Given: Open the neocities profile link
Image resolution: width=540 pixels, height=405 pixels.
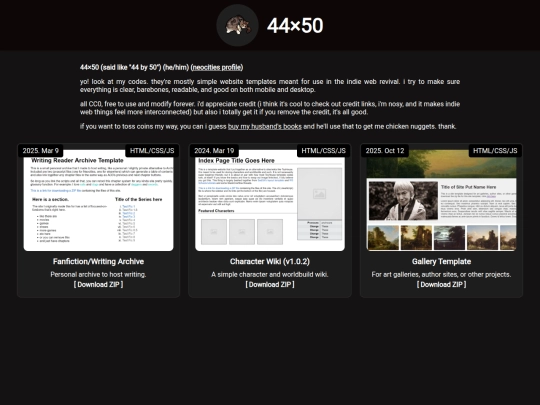Looking at the screenshot, I should [217, 67].
